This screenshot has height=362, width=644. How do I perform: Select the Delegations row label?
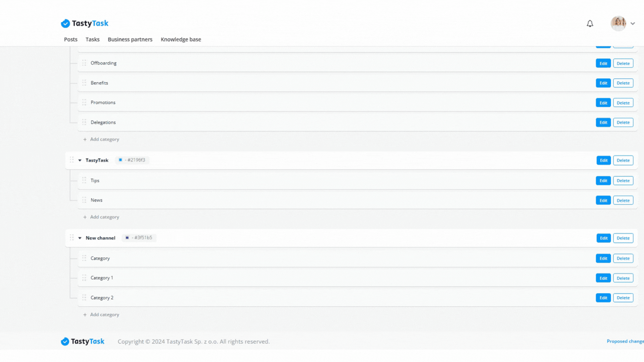coord(103,122)
